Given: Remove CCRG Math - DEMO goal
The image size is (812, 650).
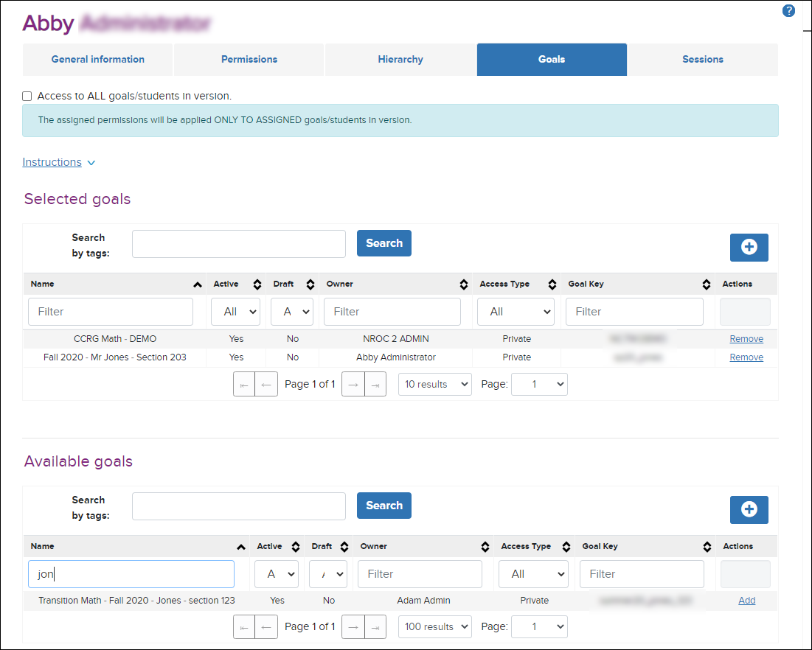Looking at the screenshot, I should [x=746, y=339].
